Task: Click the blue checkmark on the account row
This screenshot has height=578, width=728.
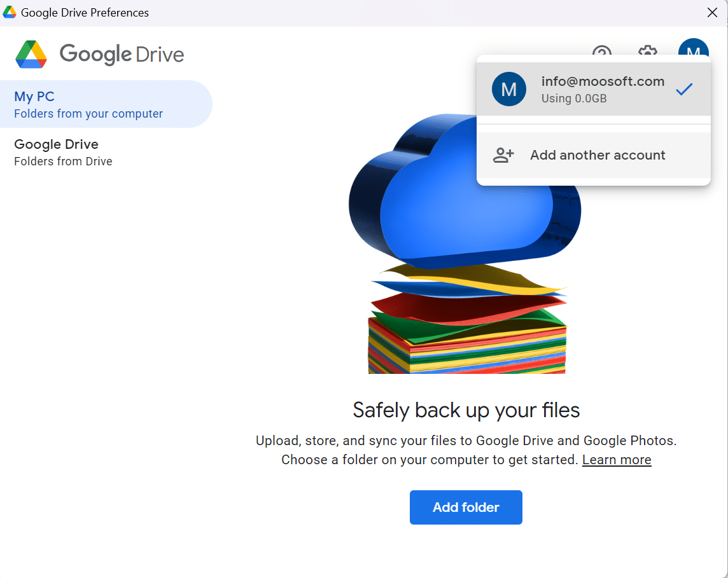Action: coord(684,89)
